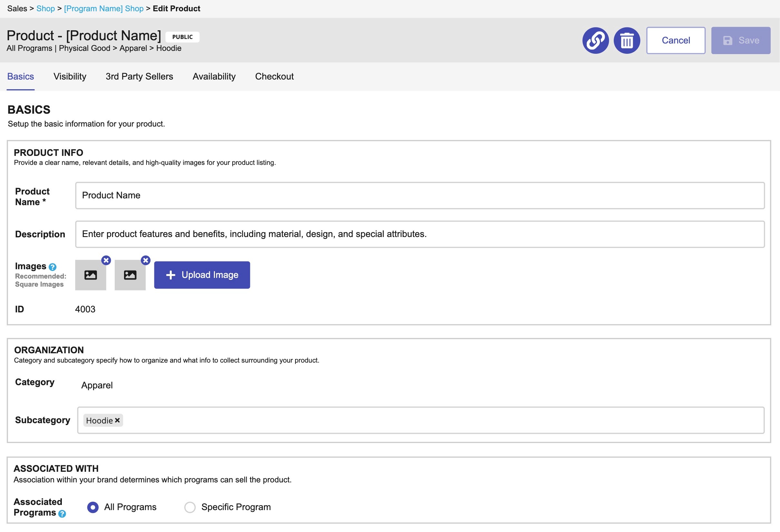Click the Associated Programs help icon

pos(62,514)
